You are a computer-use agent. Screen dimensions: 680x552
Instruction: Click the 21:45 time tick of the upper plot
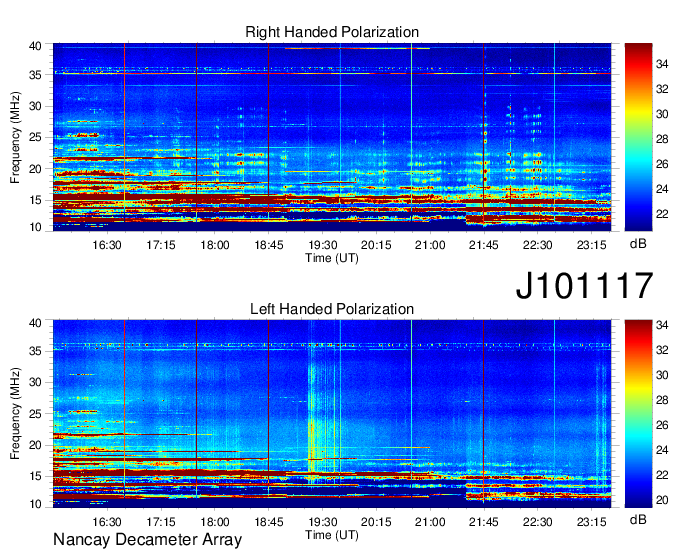[x=484, y=245]
